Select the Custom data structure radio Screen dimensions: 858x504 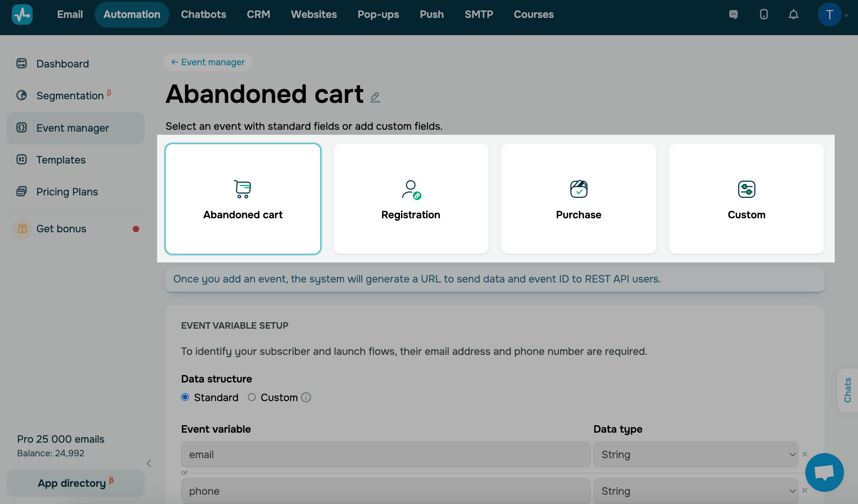[252, 397]
